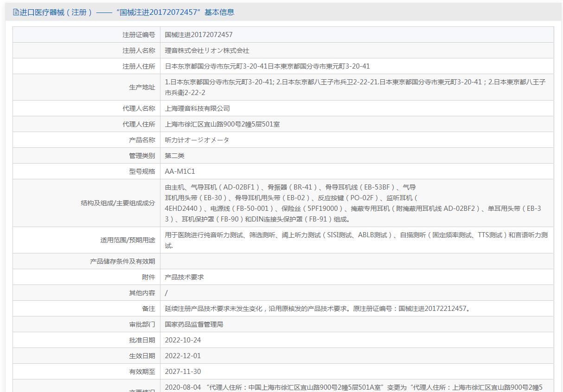Click the 产品储存条件及有效期 label

[x=122, y=261]
